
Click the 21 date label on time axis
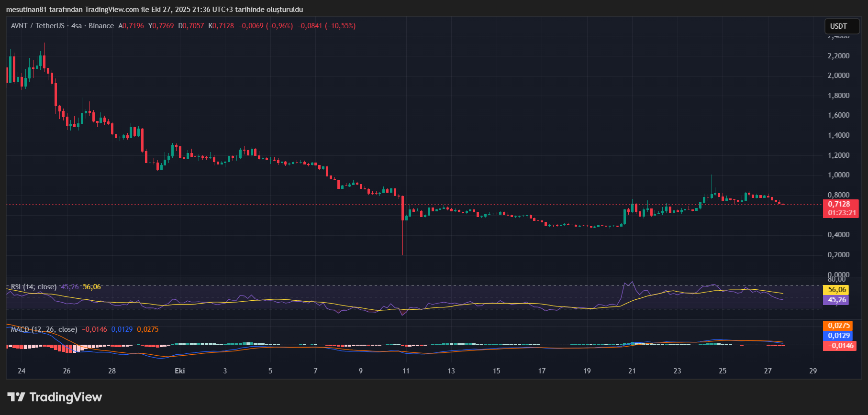tap(632, 371)
